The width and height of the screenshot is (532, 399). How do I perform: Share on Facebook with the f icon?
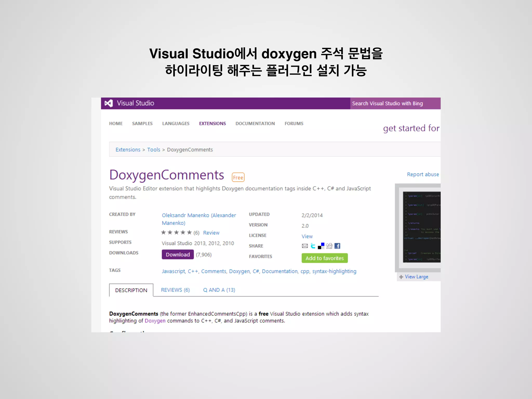(337, 246)
